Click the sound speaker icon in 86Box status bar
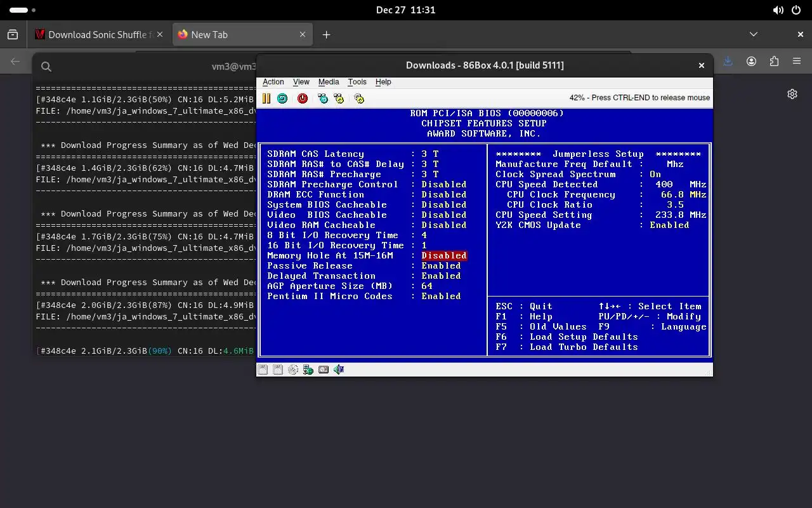 pos(339,370)
